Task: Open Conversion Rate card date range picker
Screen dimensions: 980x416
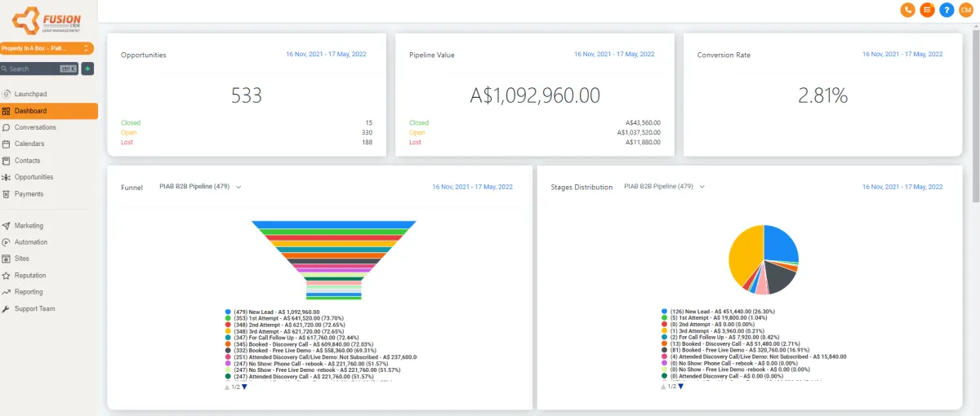Action: (902, 54)
